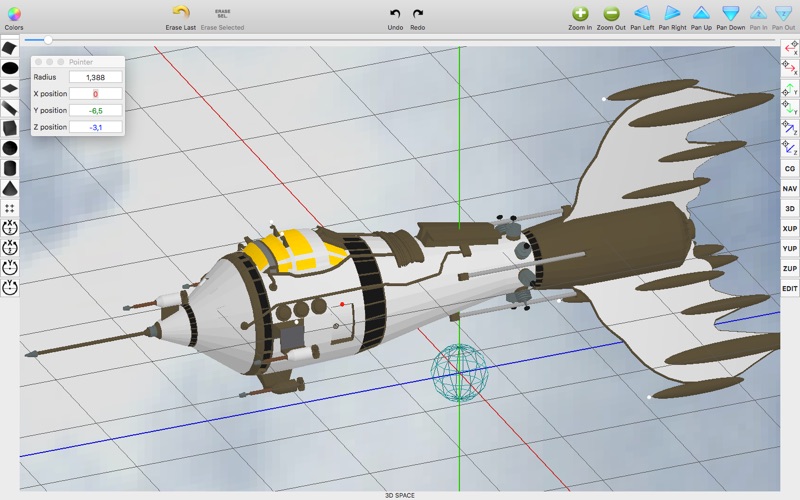Select the cylinder shape tool
The height and width of the screenshot is (500, 800).
coord(10,168)
